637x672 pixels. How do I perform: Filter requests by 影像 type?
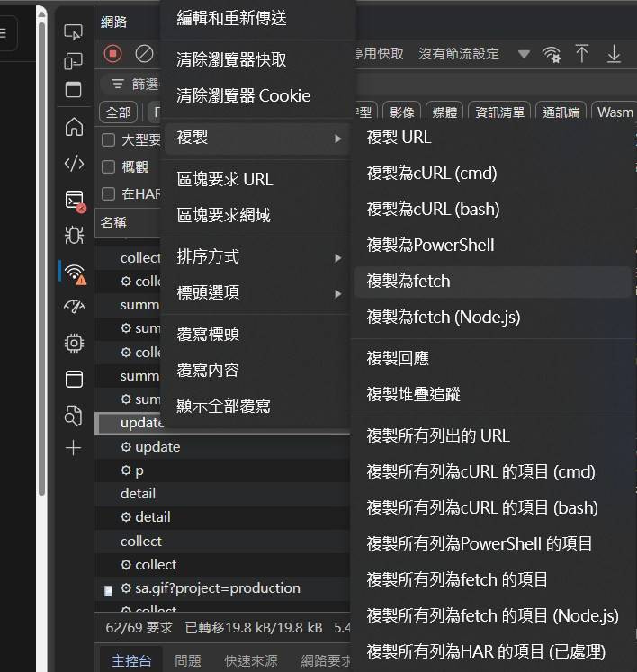[401, 112]
